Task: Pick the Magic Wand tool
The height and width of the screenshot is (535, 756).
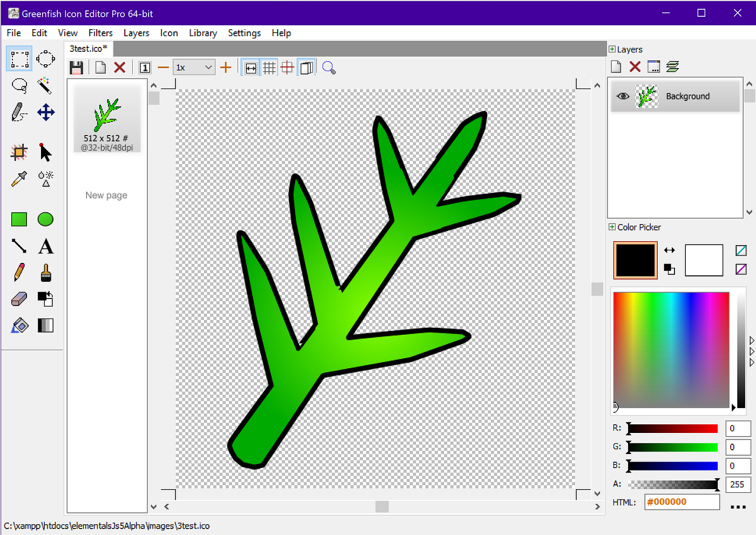Action: tap(45, 85)
